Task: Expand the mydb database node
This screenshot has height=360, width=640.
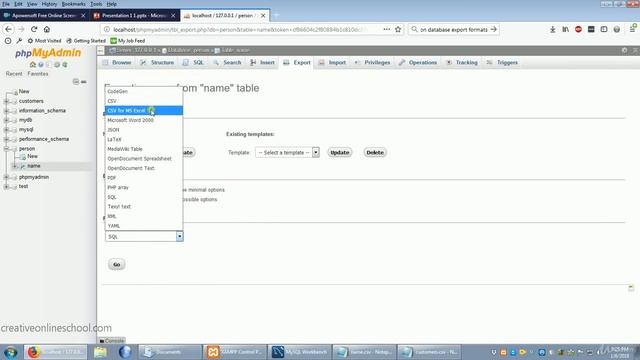Action: [x=7, y=120]
